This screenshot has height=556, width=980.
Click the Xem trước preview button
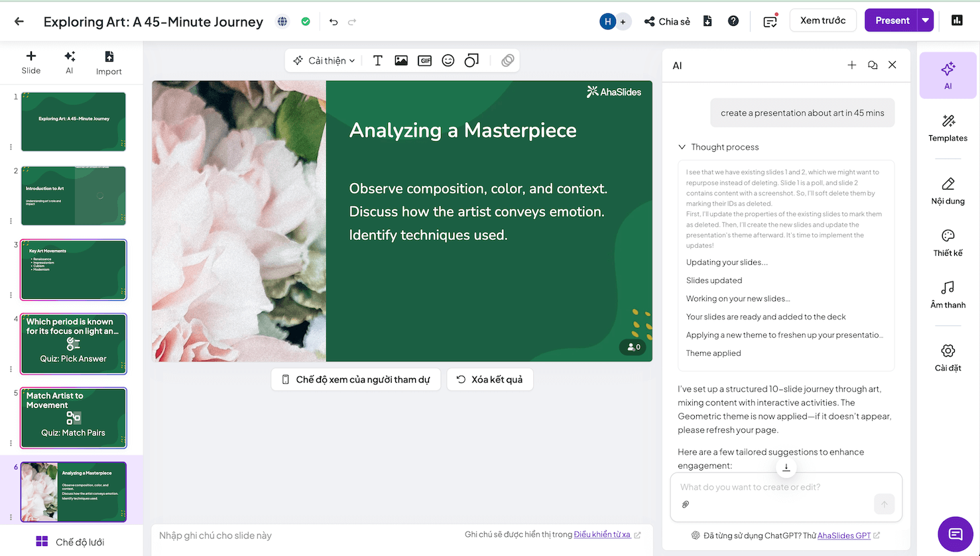click(x=823, y=21)
